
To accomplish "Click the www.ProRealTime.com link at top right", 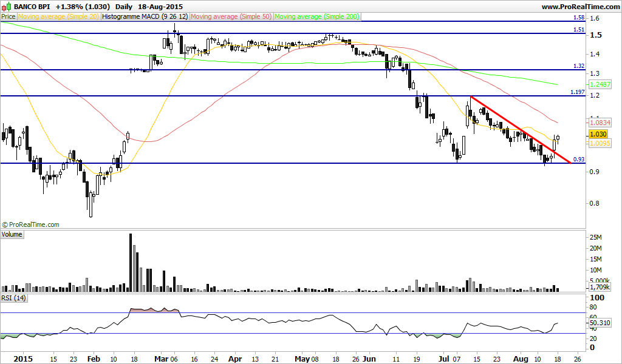I will 580,7.
